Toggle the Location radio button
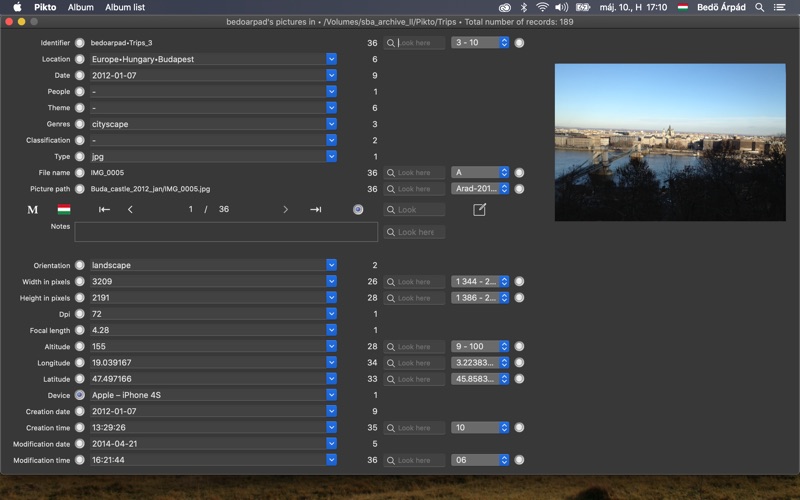This screenshot has height=500, width=800. (x=80, y=59)
